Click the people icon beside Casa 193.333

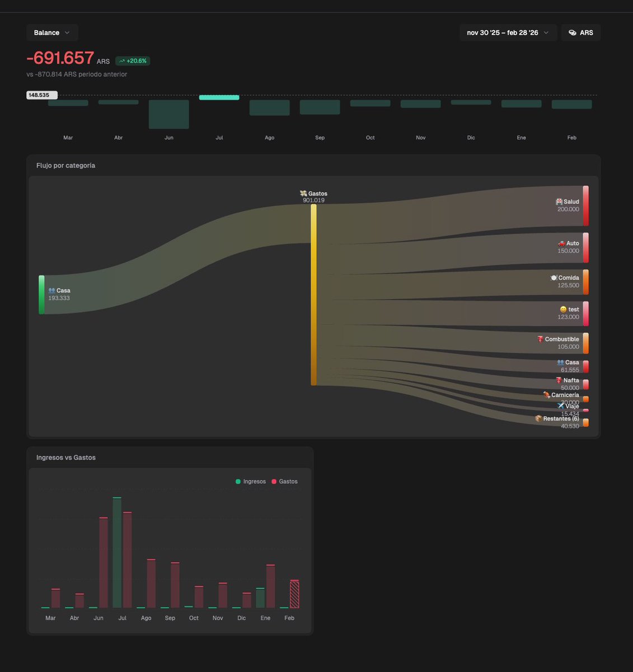coord(51,291)
